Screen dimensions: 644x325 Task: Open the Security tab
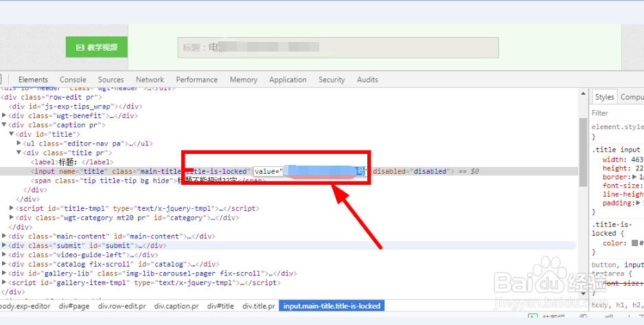(x=332, y=80)
